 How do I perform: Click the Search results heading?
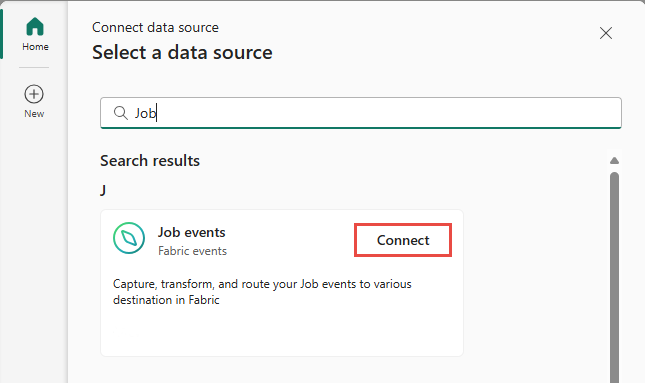150,161
